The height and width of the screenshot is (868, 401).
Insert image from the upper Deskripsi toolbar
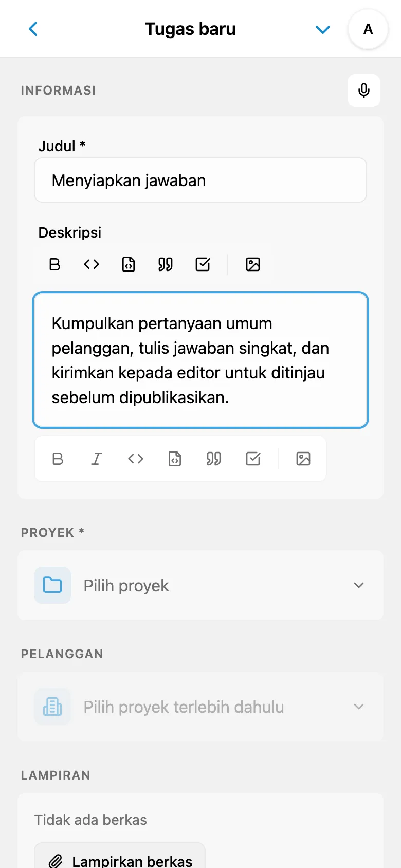click(253, 264)
